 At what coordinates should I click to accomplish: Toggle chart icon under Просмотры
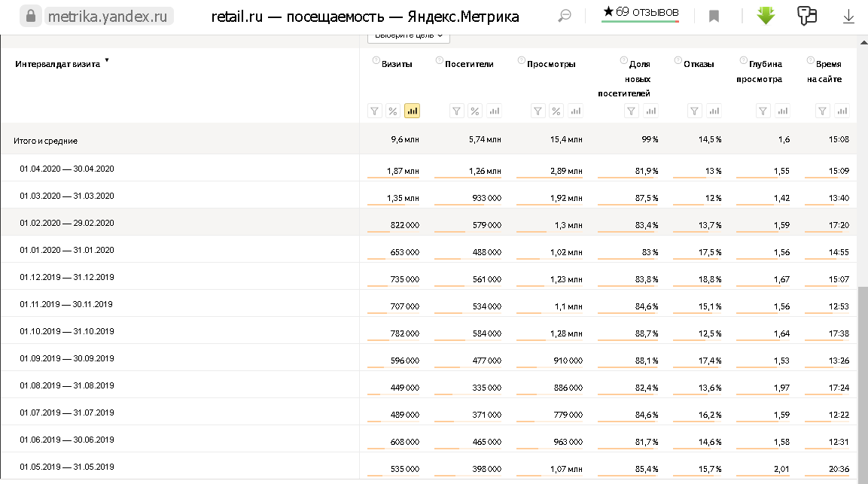tap(576, 111)
